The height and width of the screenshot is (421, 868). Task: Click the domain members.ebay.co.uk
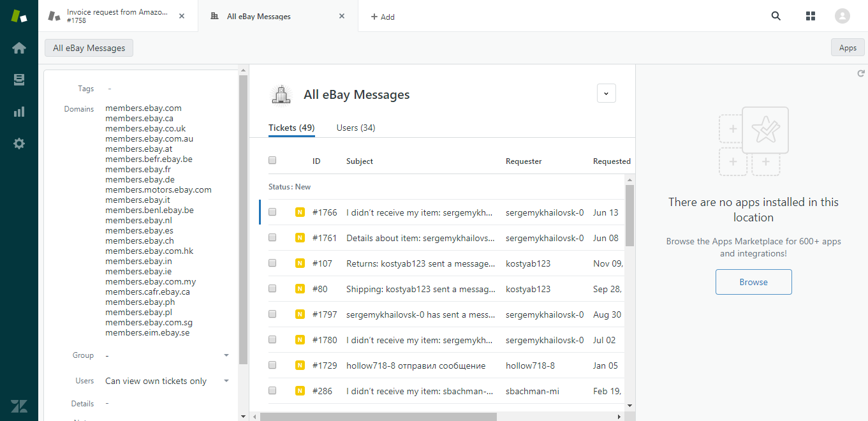tap(145, 128)
